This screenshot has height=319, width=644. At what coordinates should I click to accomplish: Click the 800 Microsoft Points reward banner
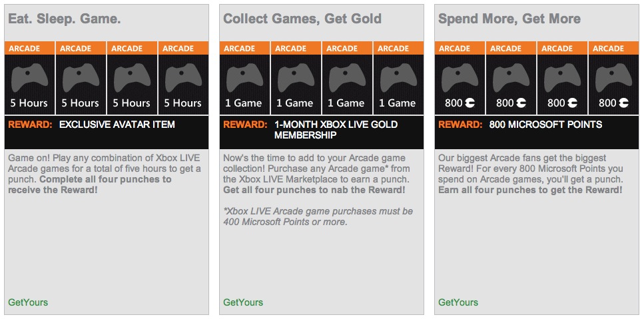point(537,133)
